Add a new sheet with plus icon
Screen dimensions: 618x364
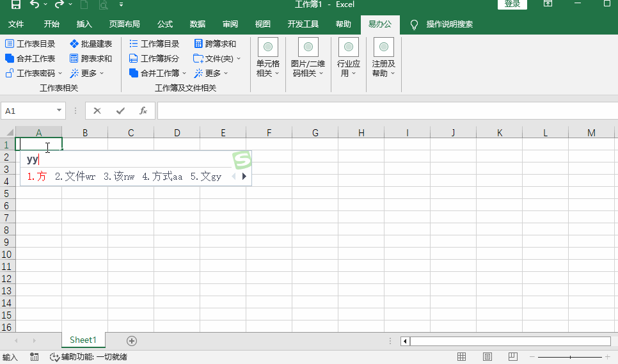(x=132, y=341)
